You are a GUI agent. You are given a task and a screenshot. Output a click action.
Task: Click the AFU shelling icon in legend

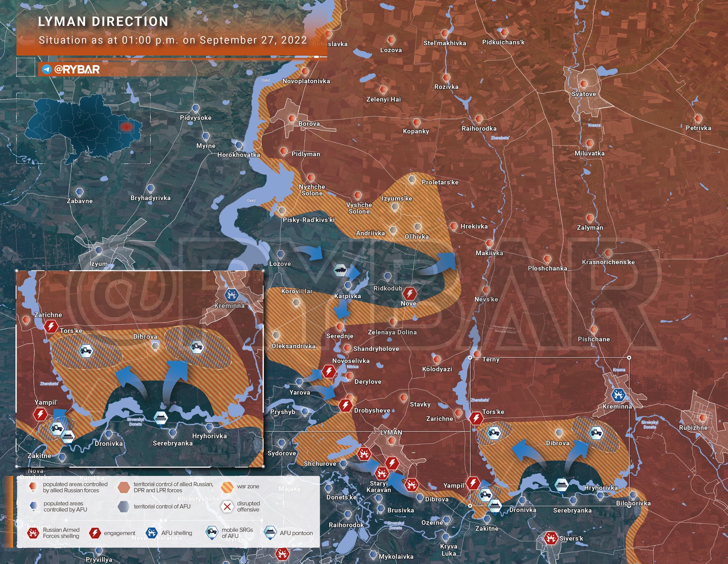click(152, 533)
